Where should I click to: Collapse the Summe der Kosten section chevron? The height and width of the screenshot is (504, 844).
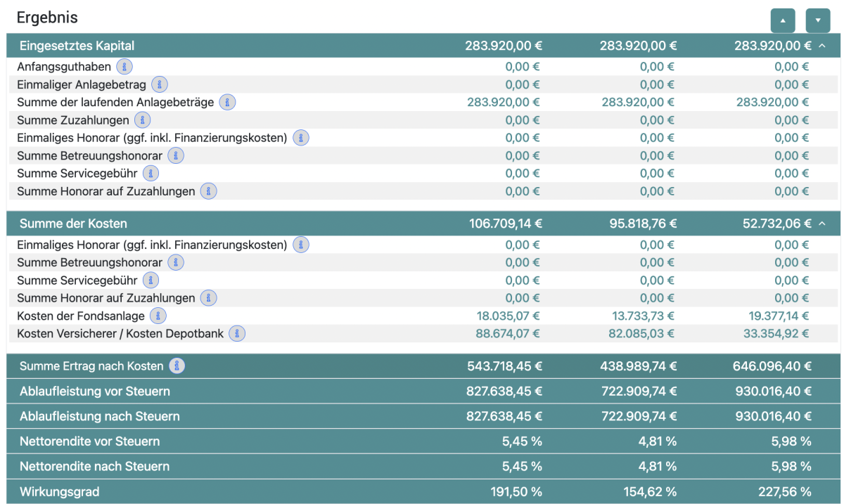[x=821, y=224]
